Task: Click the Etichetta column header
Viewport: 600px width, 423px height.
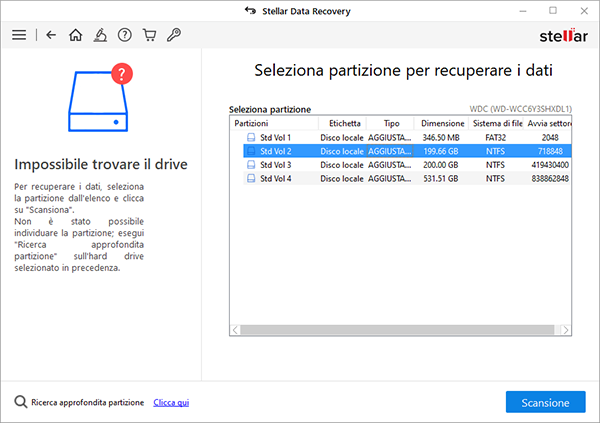Action: (x=338, y=123)
